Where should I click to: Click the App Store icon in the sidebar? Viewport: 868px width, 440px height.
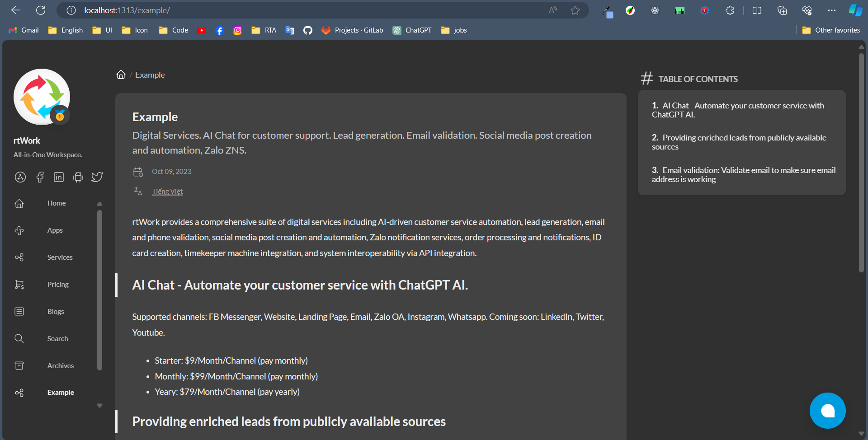tap(20, 177)
